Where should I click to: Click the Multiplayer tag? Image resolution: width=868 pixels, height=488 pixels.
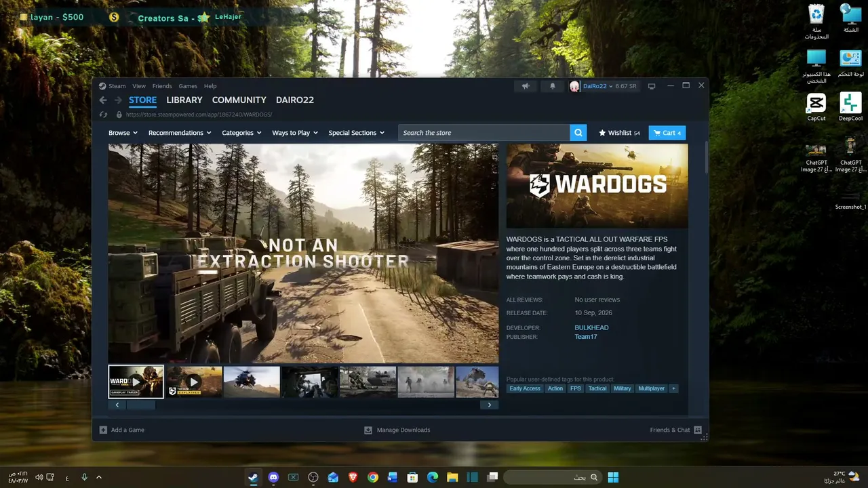651,388
